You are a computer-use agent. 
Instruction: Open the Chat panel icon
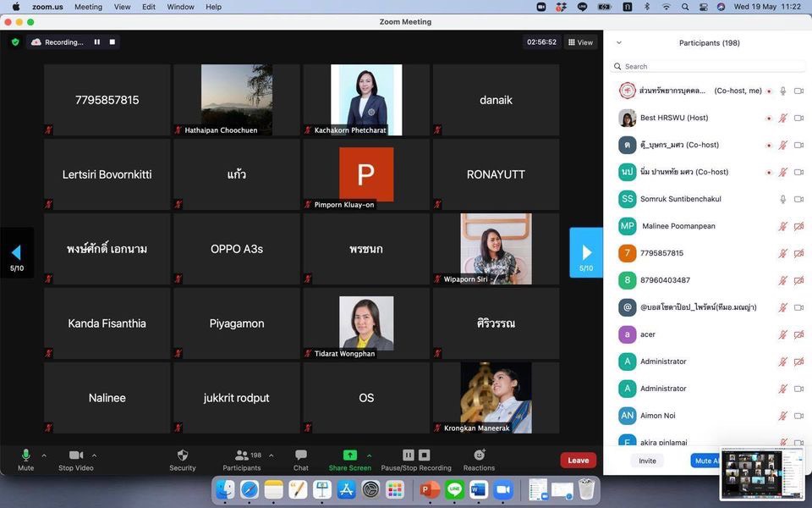300,456
